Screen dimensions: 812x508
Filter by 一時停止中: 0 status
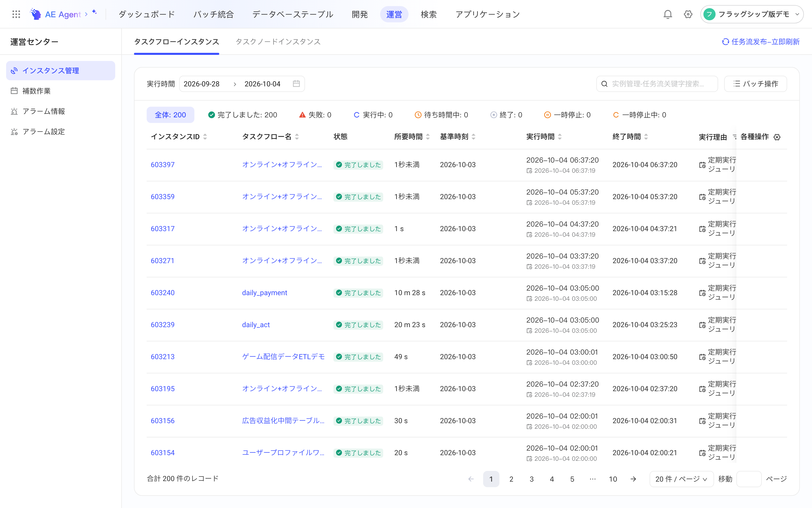639,115
